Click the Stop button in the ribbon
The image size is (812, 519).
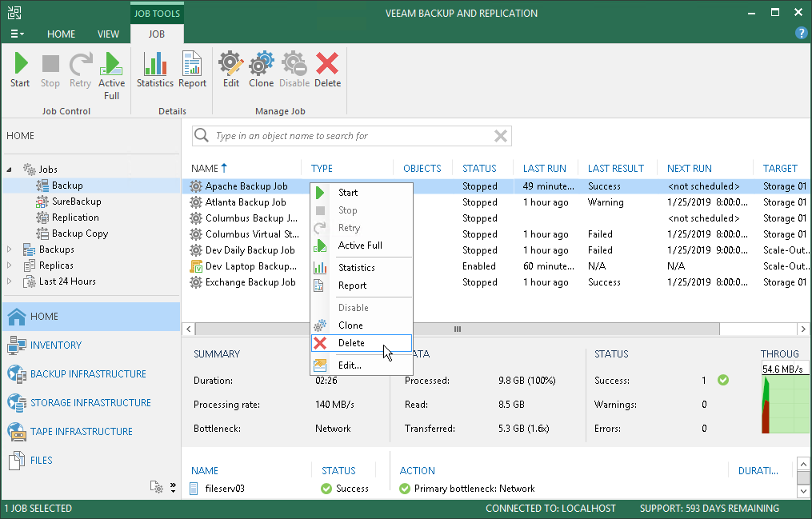50,70
